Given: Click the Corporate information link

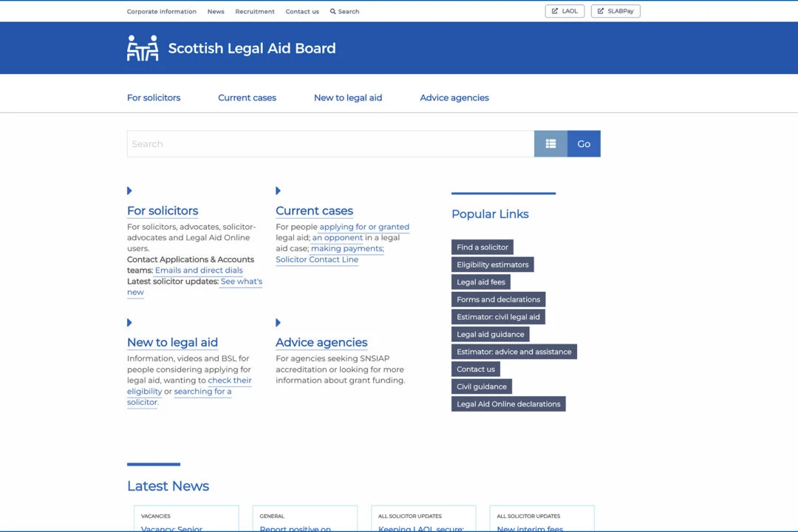Looking at the screenshot, I should (161, 11).
